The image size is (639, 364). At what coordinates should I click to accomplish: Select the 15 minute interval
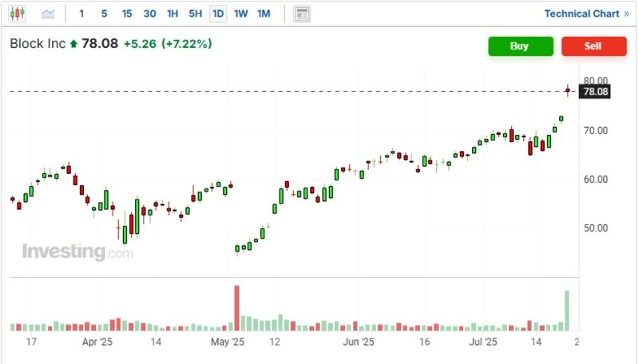127,14
